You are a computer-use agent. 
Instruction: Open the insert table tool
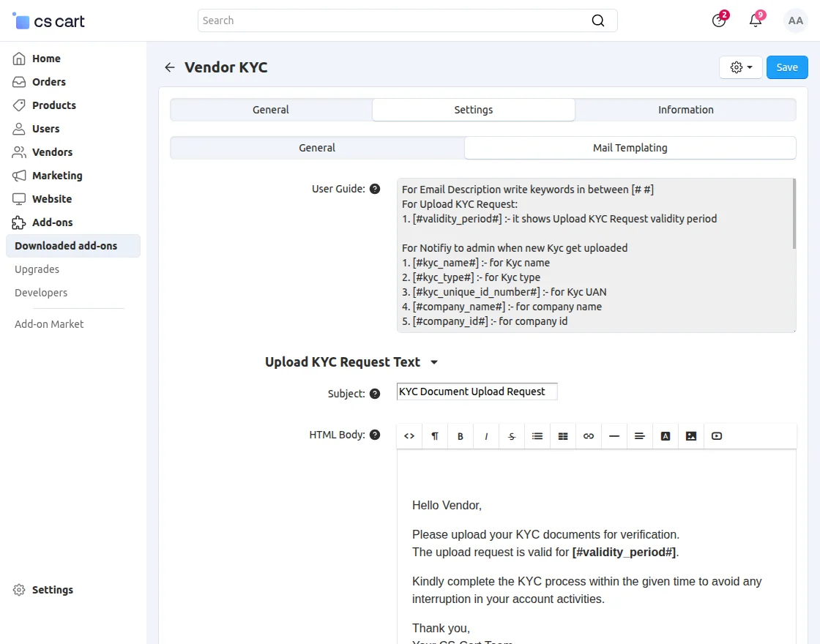[562, 435]
